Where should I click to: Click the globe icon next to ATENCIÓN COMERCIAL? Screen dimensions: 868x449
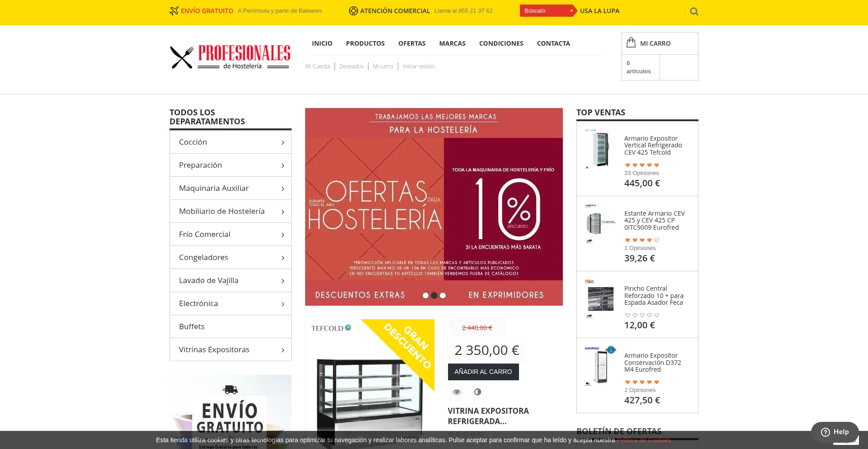coord(353,11)
